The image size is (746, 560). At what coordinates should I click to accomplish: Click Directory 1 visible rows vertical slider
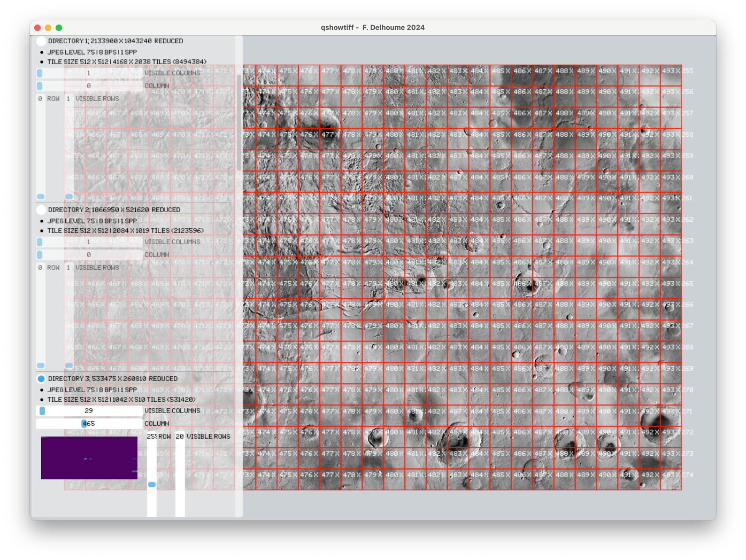[x=69, y=147]
